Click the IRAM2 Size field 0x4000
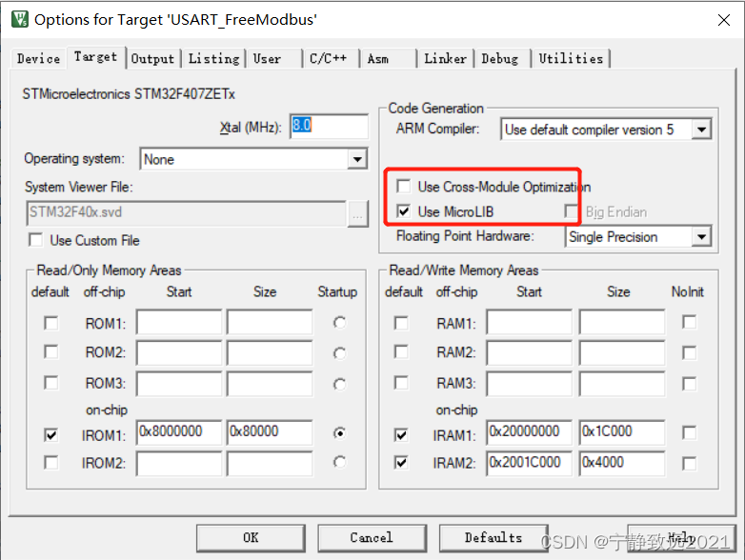Screen dimensions: 745x560 coord(622,463)
